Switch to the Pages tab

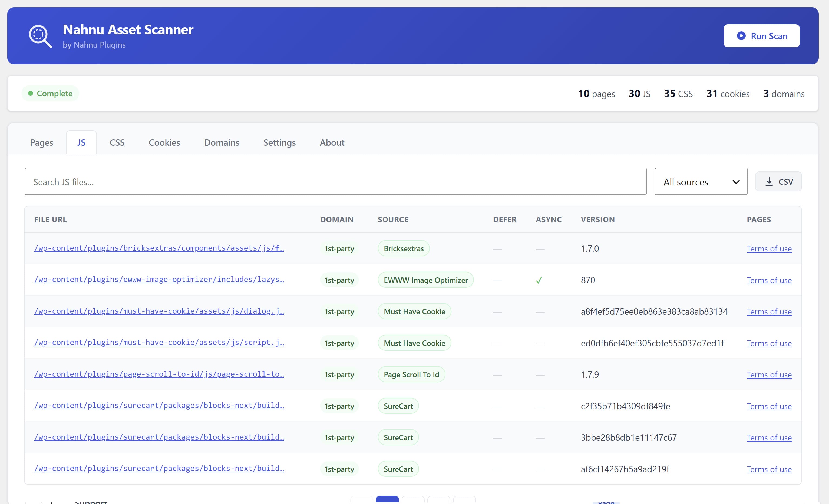point(42,143)
